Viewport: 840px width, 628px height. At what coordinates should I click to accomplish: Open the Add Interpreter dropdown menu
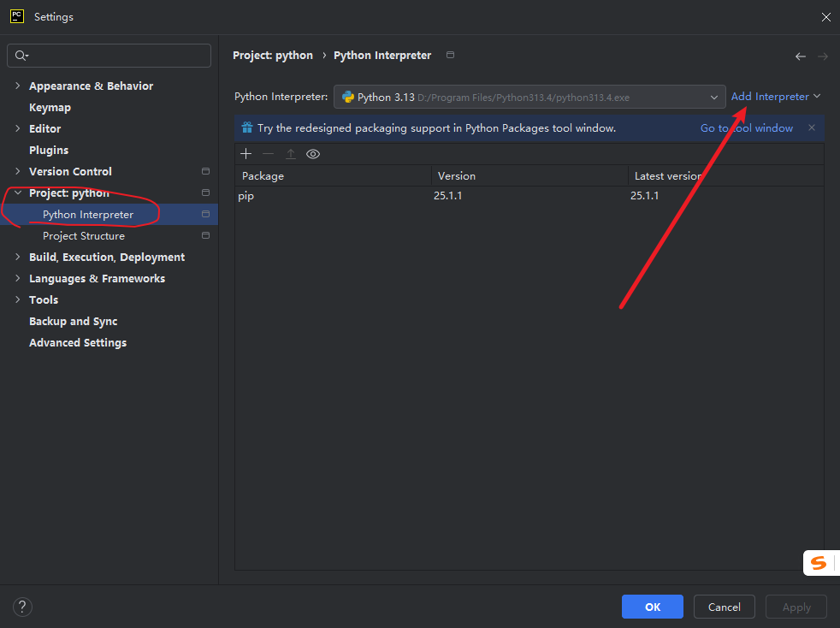(776, 97)
